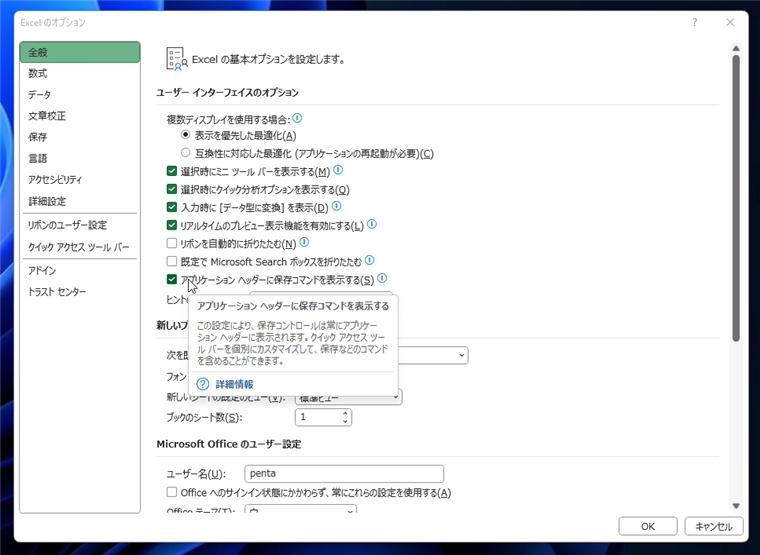Click the vertical scrollbar thumb
This screenshot has width=760, height=555.
pos(736,198)
